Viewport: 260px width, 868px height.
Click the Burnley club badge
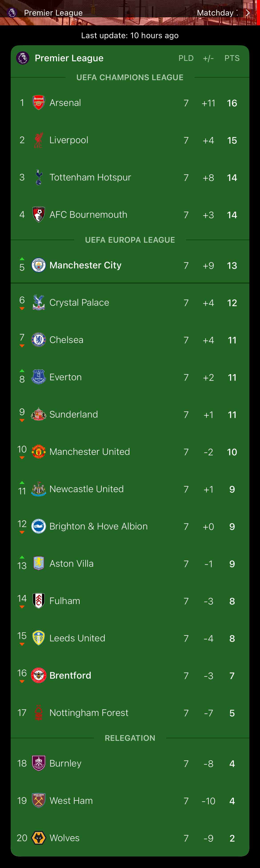click(38, 763)
